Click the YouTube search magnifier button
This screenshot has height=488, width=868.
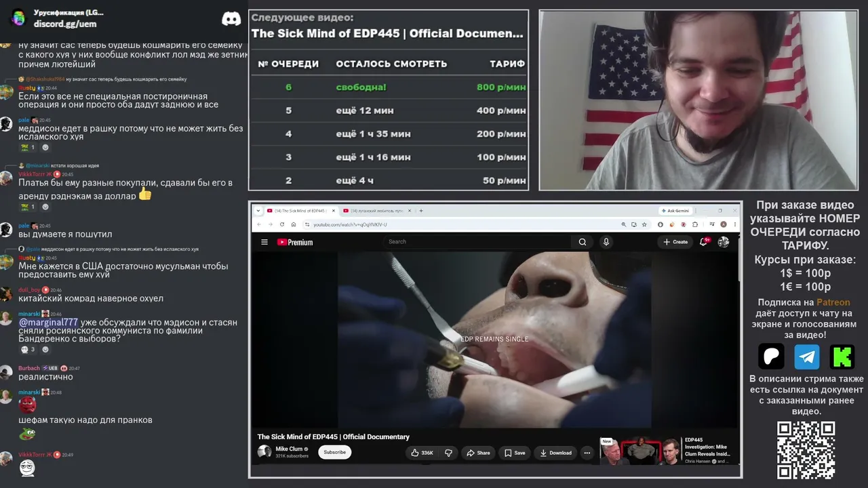point(583,242)
